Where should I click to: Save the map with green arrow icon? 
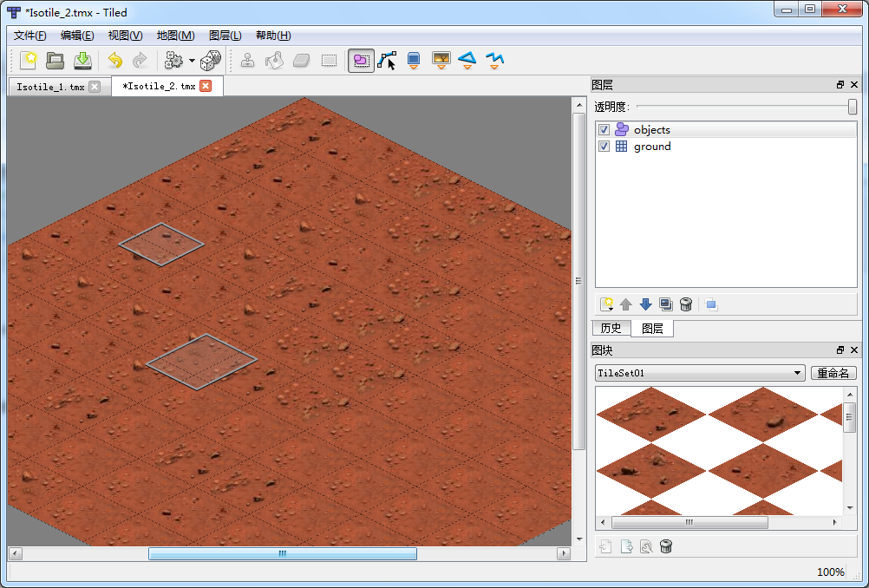click(82, 60)
